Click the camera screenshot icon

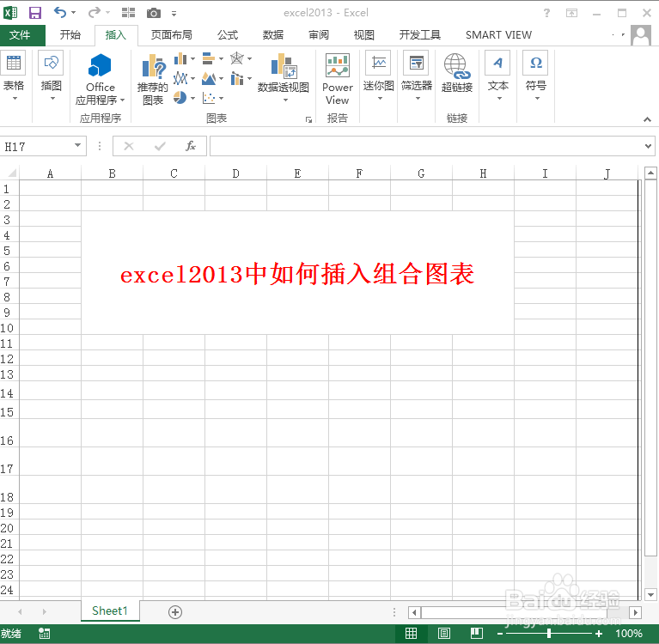coord(154,13)
